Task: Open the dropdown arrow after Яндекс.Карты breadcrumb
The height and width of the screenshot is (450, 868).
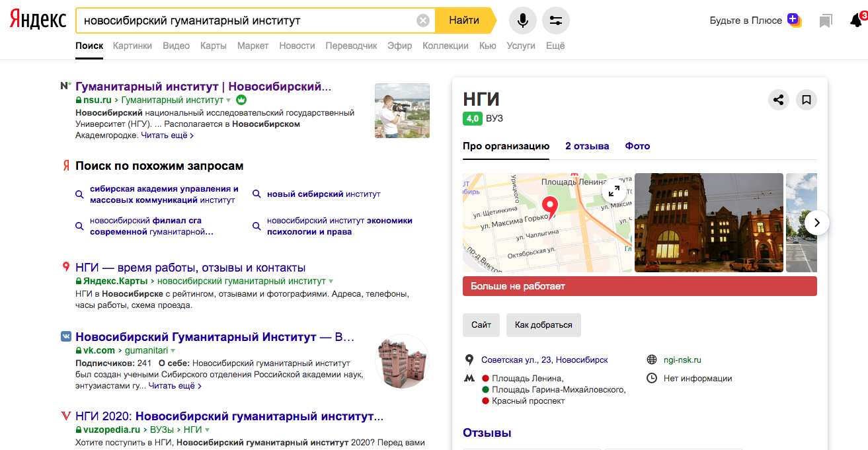Action: (x=331, y=281)
